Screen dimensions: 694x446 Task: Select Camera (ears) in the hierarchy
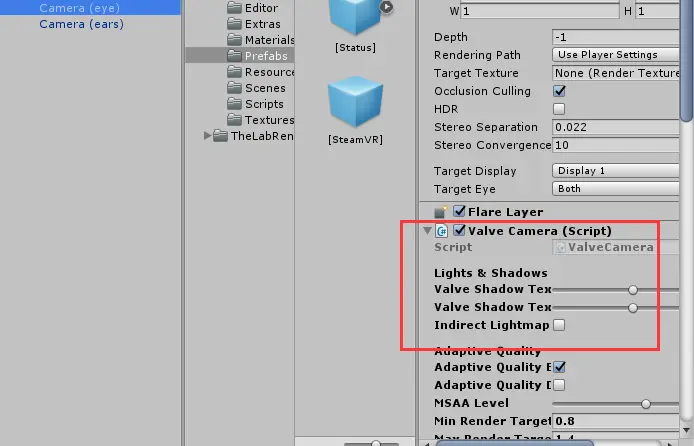click(81, 24)
